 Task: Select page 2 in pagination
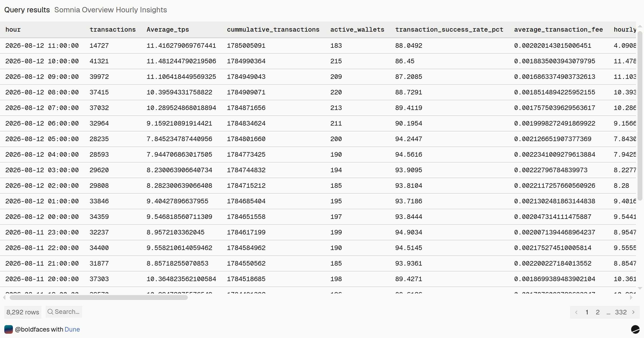(598, 312)
